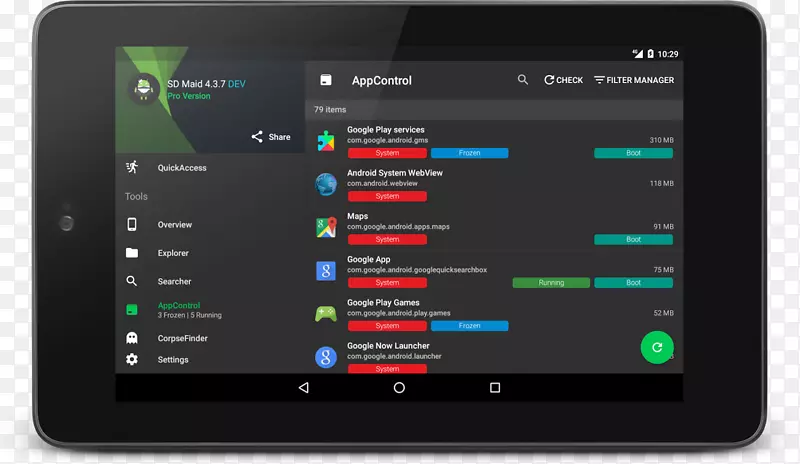Tap the Share icon in drawer header

pos(257,136)
